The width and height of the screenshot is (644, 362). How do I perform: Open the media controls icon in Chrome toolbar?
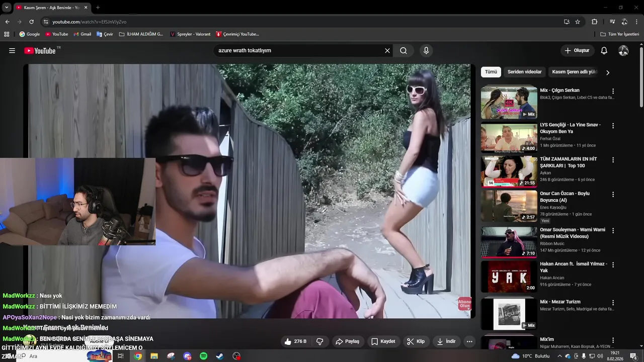click(612, 22)
